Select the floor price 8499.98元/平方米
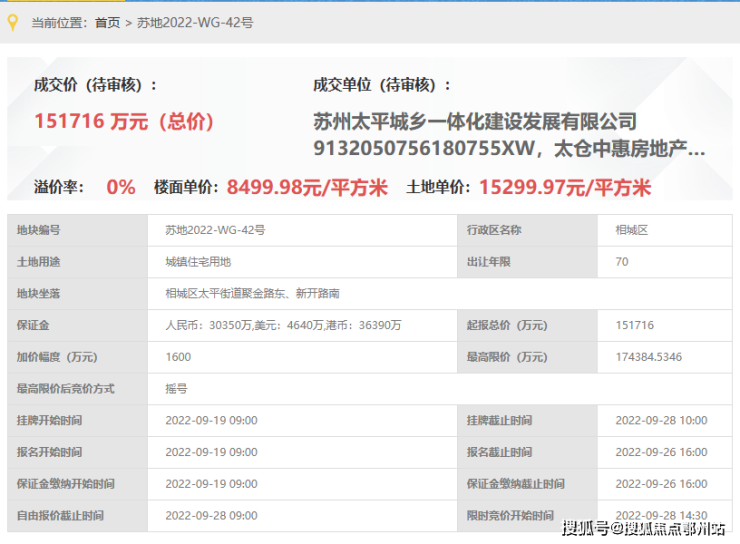Image resolution: width=740 pixels, height=544 pixels. coord(307,187)
